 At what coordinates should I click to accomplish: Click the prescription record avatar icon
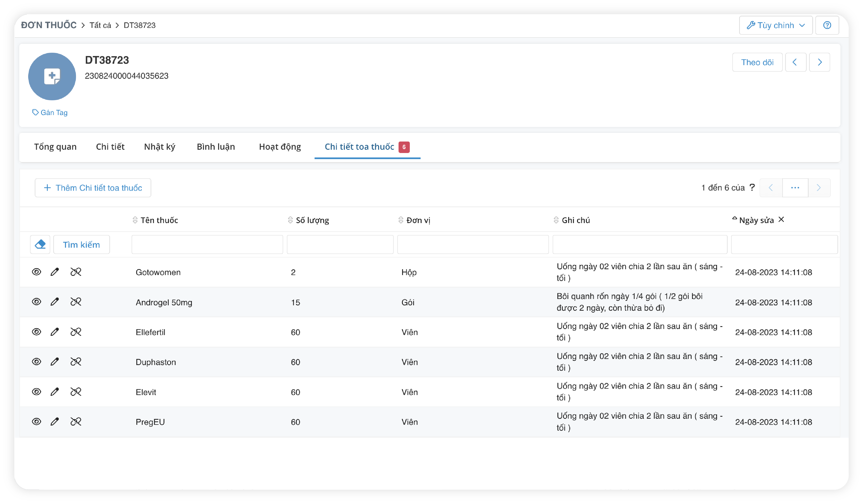tap(52, 76)
